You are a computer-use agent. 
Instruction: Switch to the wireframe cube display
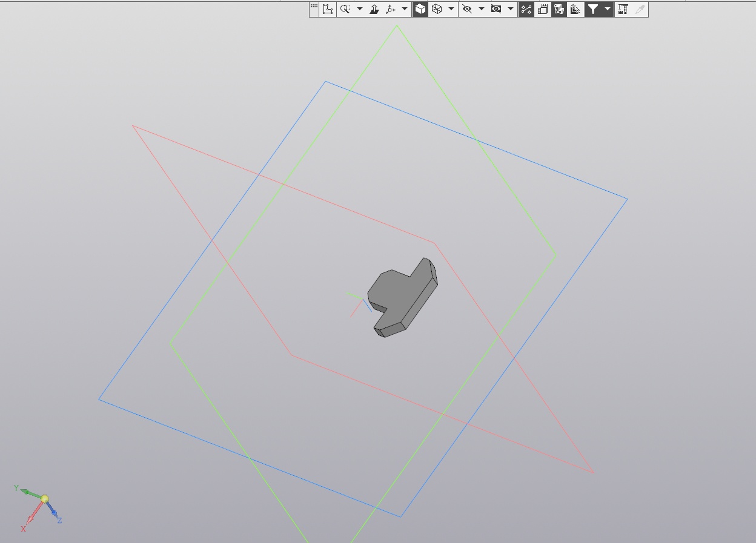[437, 9]
